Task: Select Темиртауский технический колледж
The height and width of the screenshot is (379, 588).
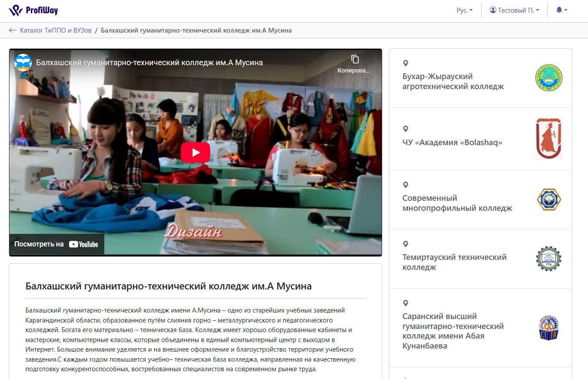Action: click(x=454, y=262)
